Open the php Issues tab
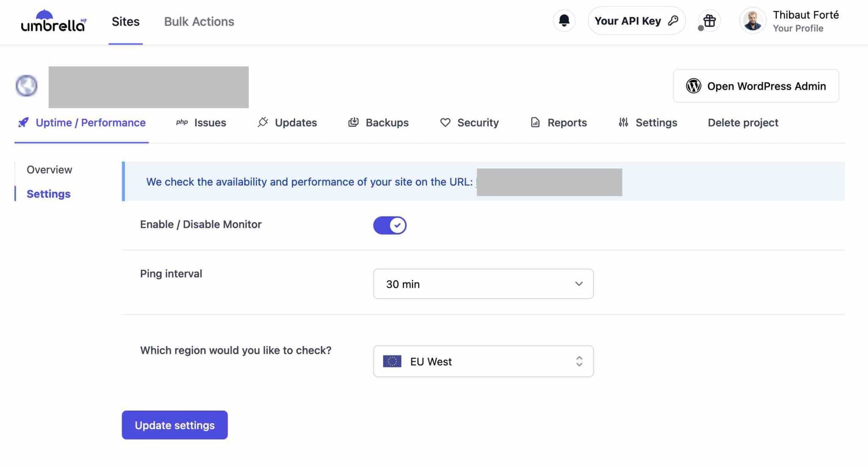The image size is (868, 469). (201, 122)
